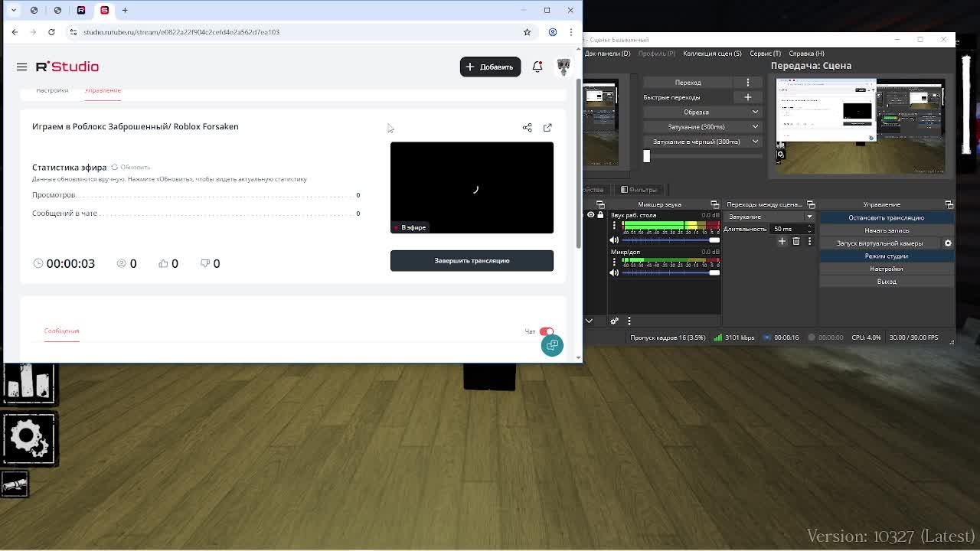Screen dimensions: 980x551
Task: Click Остановить трансляцию in OBS
Action: 886,217
